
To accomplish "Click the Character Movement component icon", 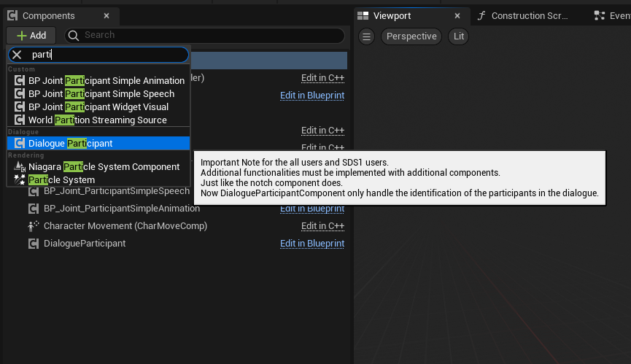I will (34, 226).
